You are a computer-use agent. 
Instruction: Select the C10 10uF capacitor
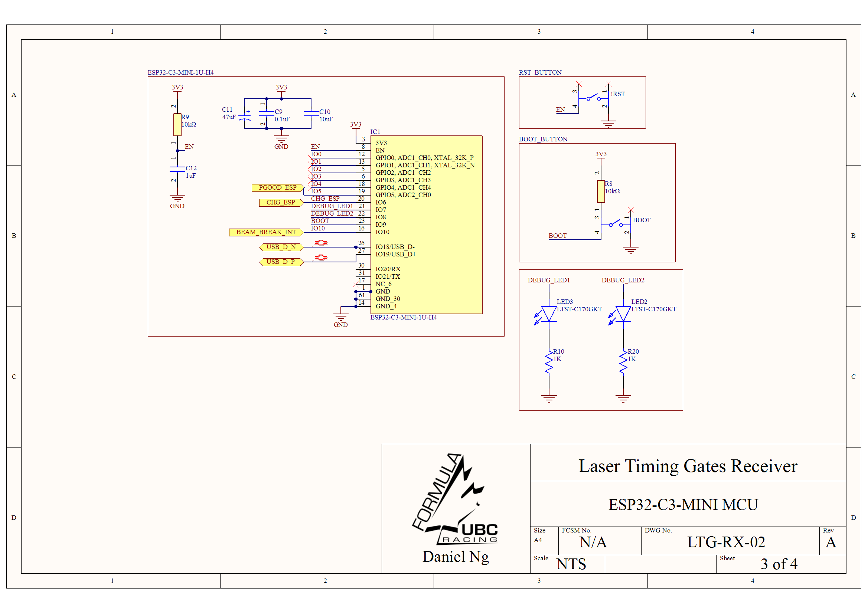pos(311,114)
